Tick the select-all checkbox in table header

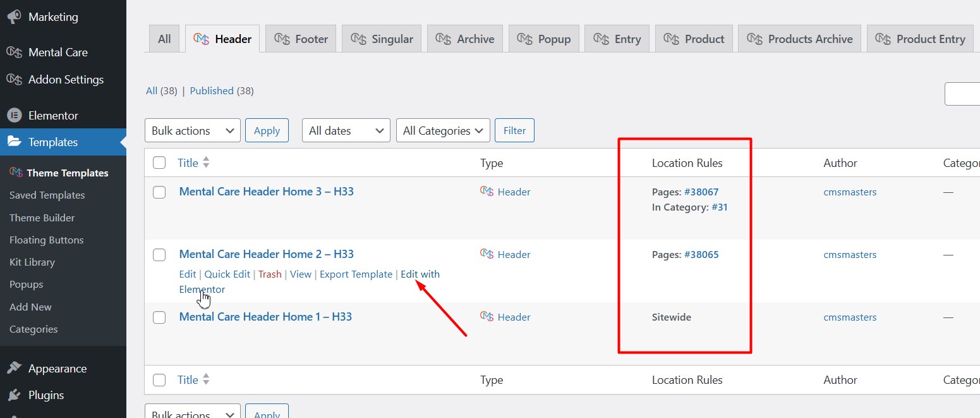pos(159,163)
